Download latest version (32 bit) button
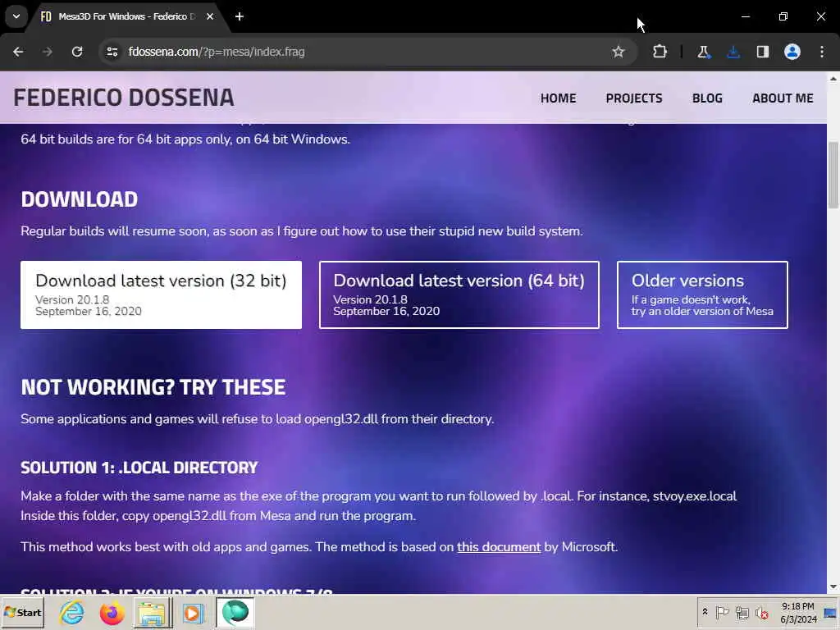Screen dimensions: 840x630 tap(162, 294)
